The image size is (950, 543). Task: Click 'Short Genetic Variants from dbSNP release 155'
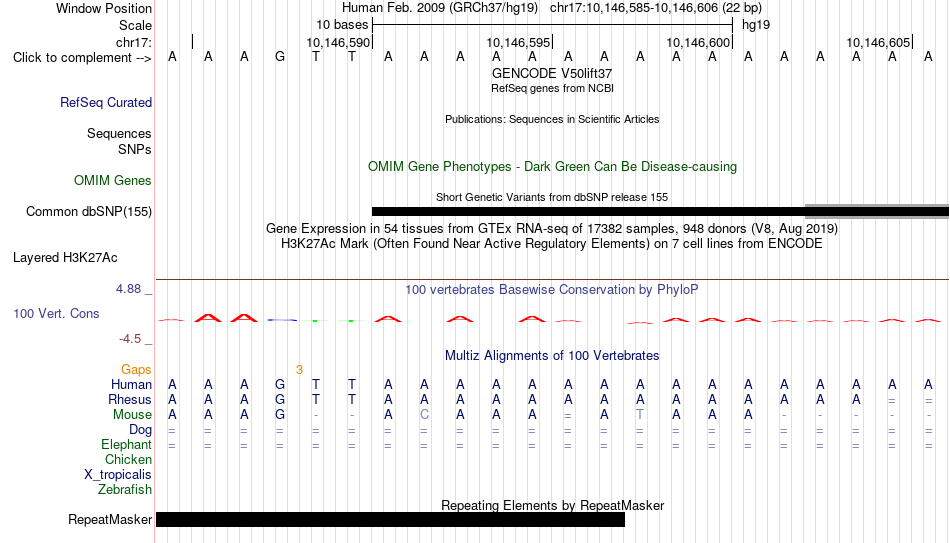[x=552, y=197]
